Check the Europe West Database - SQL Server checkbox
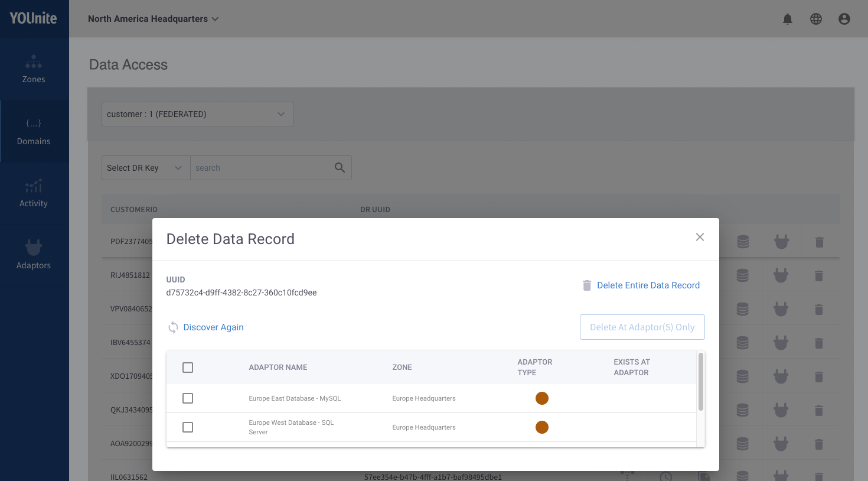The image size is (868, 481). point(188,427)
